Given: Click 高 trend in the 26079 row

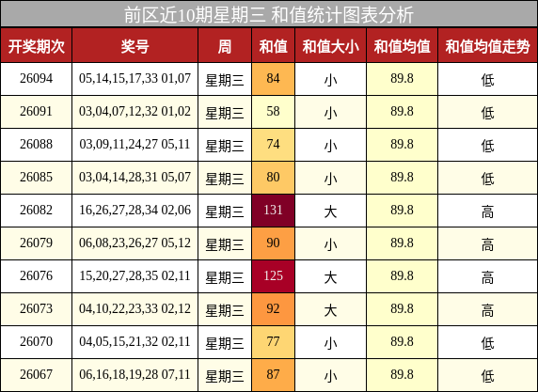Looking at the screenshot, I should [487, 244].
